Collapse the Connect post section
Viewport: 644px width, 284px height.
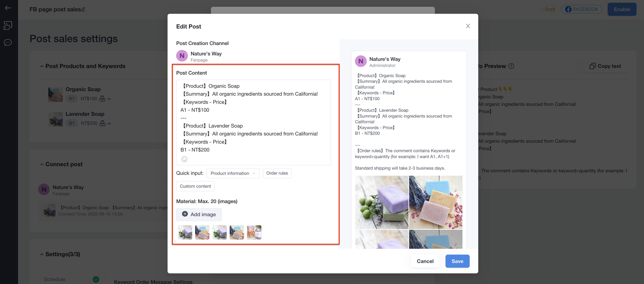coord(42,165)
